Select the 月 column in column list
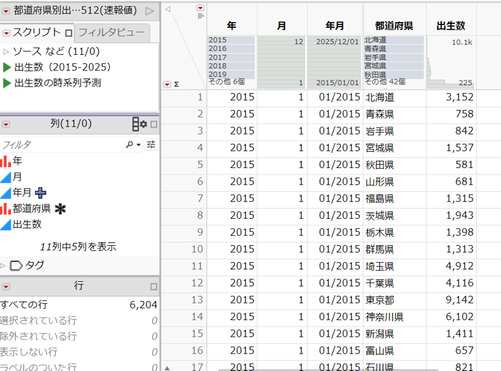Screen dimensions: 501x371 click(x=17, y=177)
